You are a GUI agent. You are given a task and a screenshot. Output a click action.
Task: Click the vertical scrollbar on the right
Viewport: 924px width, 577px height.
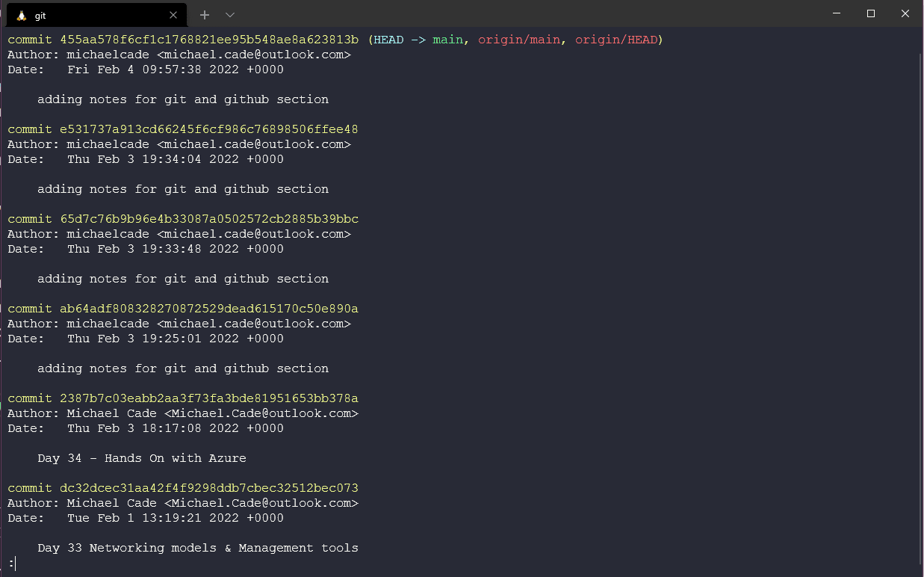(920, 299)
